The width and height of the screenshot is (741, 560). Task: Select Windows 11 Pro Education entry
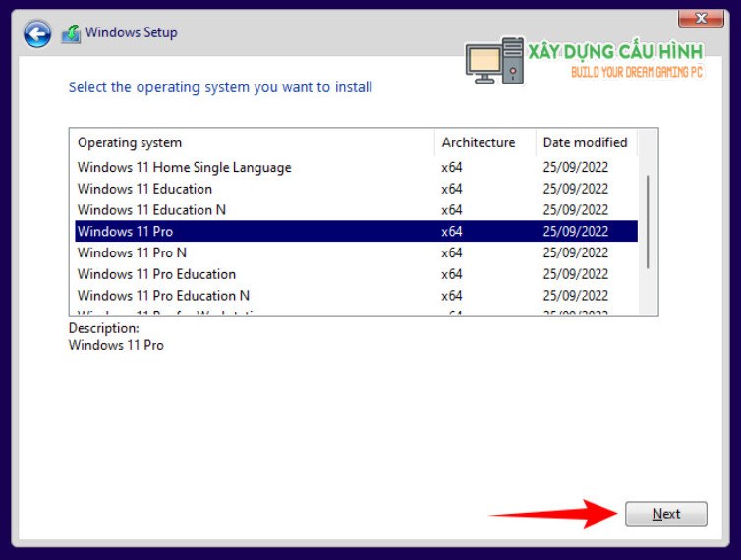tap(356, 274)
